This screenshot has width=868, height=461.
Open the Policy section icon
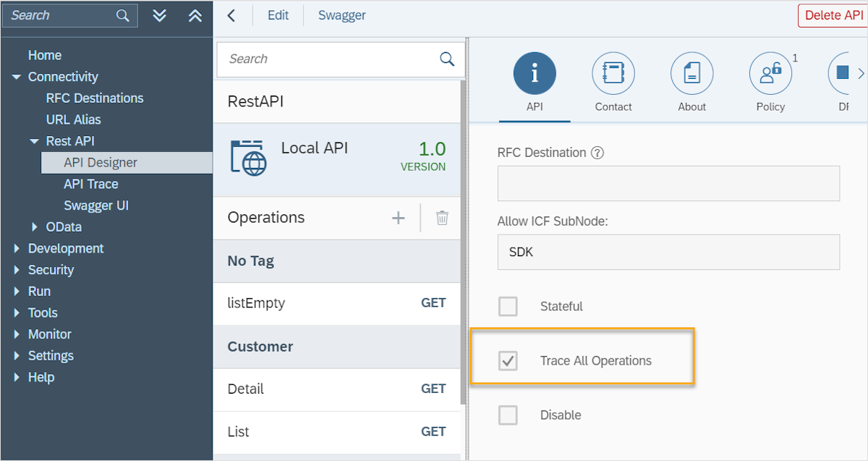point(770,72)
